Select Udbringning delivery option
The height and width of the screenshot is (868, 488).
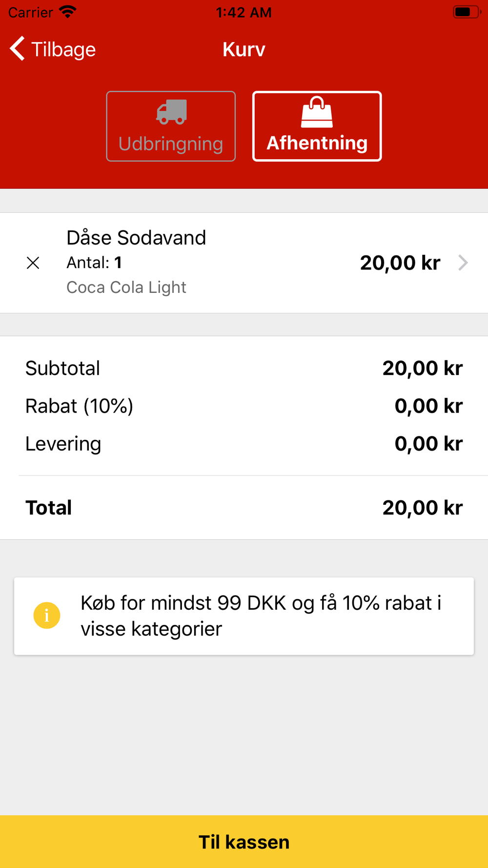171,126
